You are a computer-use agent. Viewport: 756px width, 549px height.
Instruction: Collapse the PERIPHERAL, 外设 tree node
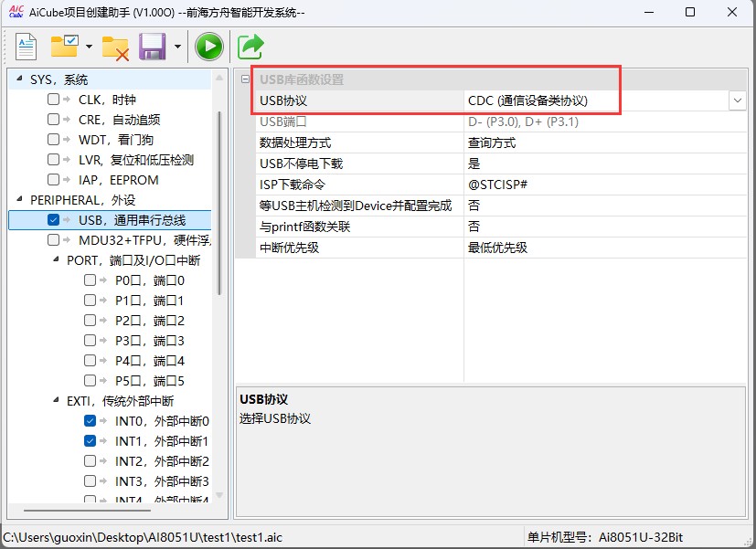click(19, 198)
